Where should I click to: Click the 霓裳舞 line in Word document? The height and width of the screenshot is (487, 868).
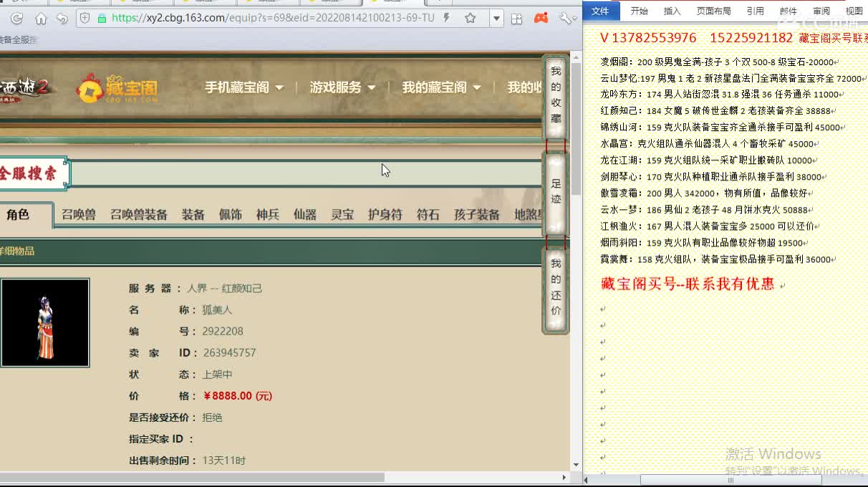pos(718,259)
